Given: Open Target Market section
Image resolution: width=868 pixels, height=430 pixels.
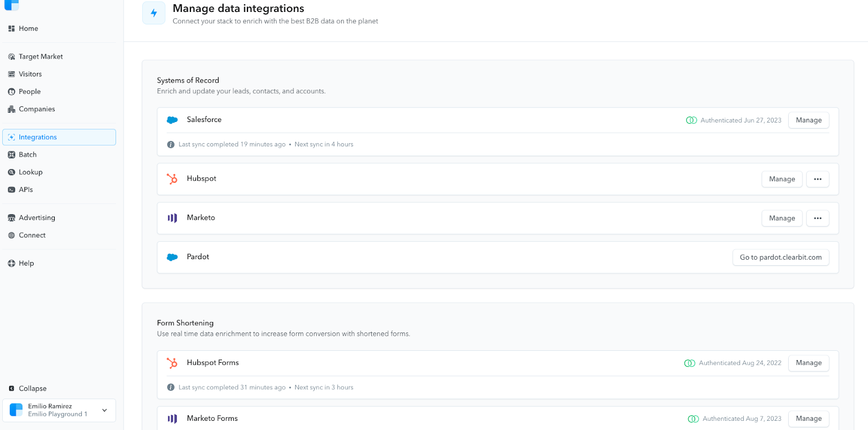Looking at the screenshot, I should tap(59, 57).
